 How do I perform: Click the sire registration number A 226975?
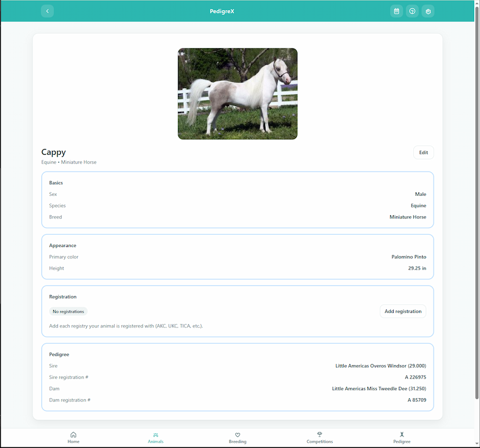click(x=415, y=377)
